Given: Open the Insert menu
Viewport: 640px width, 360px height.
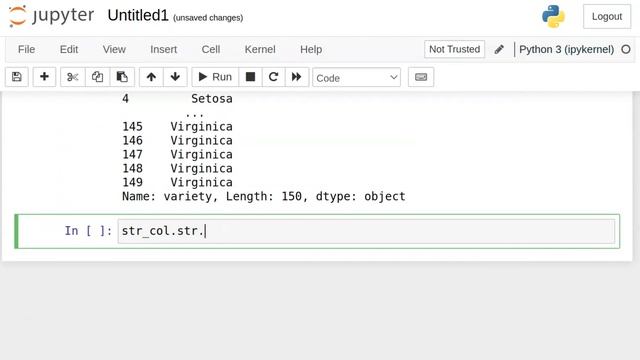Looking at the screenshot, I should click(x=164, y=49).
